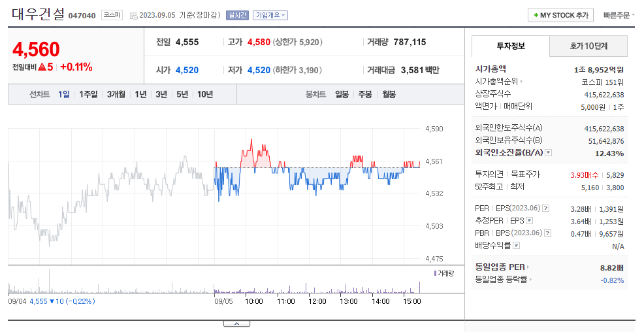This screenshot has width=644, height=332.
Task: Click the 상한가 5,920 limit text
Action: point(298,42)
